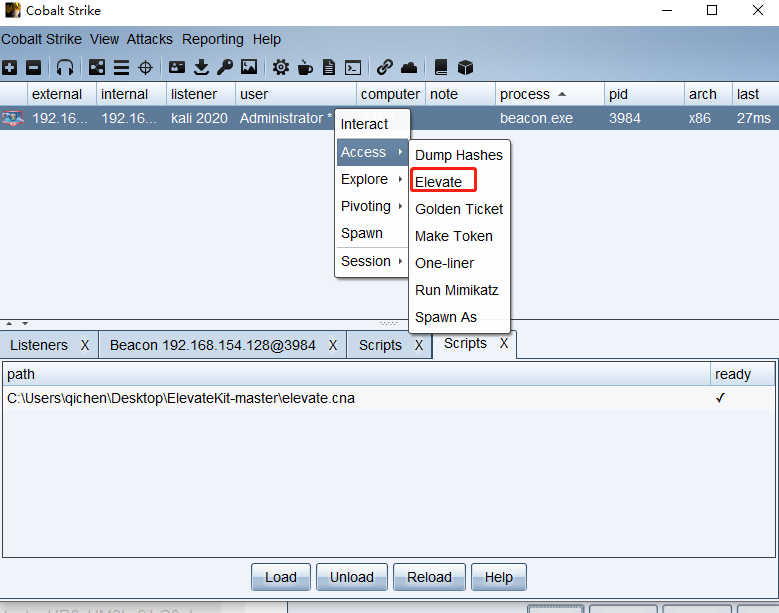This screenshot has height=613, width=779.
Task: Select One-liner in the submenu
Action: click(x=459, y=263)
